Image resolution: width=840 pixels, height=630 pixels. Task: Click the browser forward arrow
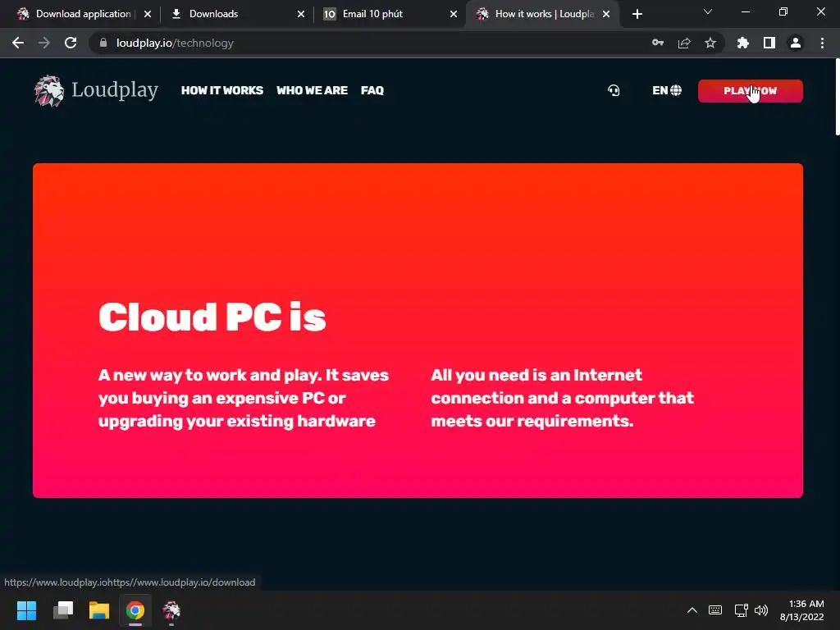point(44,43)
